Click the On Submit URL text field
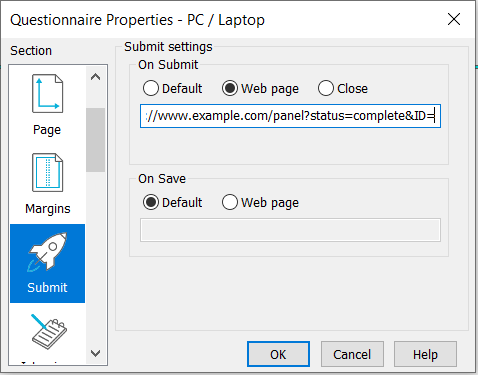The height and width of the screenshot is (375, 478). click(290, 116)
